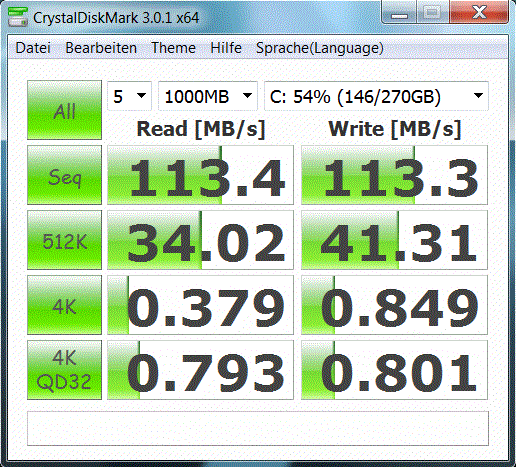Open the 1000MB test size dropdown
This screenshot has width=516, height=467.
pos(208,96)
